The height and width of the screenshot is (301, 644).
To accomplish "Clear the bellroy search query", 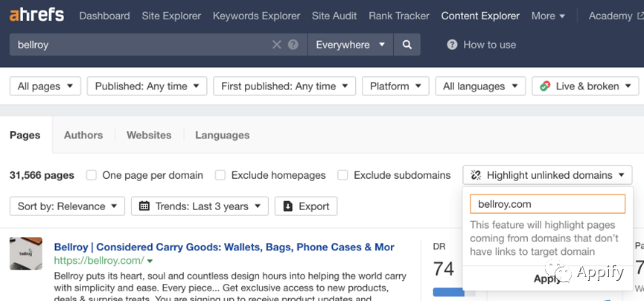I will tap(277, 45).
